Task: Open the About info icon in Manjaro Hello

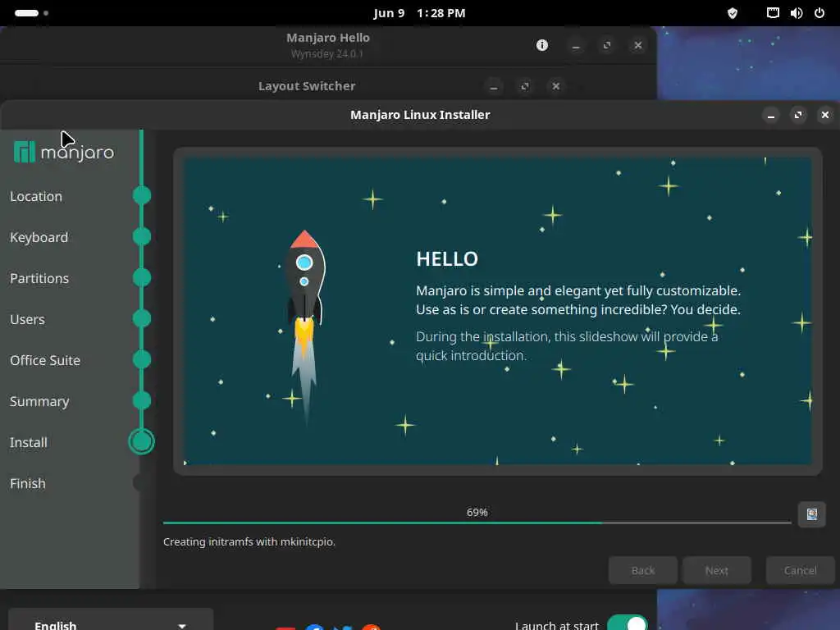Action: point(541,45)
